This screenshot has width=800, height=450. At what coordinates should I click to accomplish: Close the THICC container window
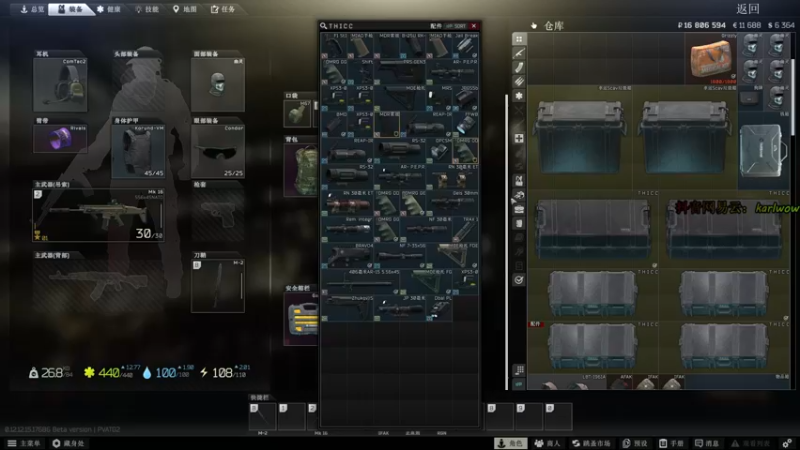tap(474, 26)
